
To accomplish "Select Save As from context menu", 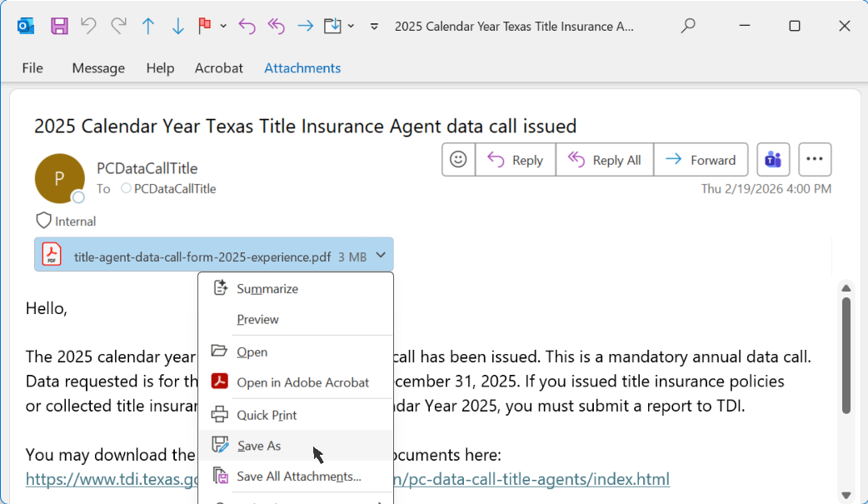I will coord(259,446).
